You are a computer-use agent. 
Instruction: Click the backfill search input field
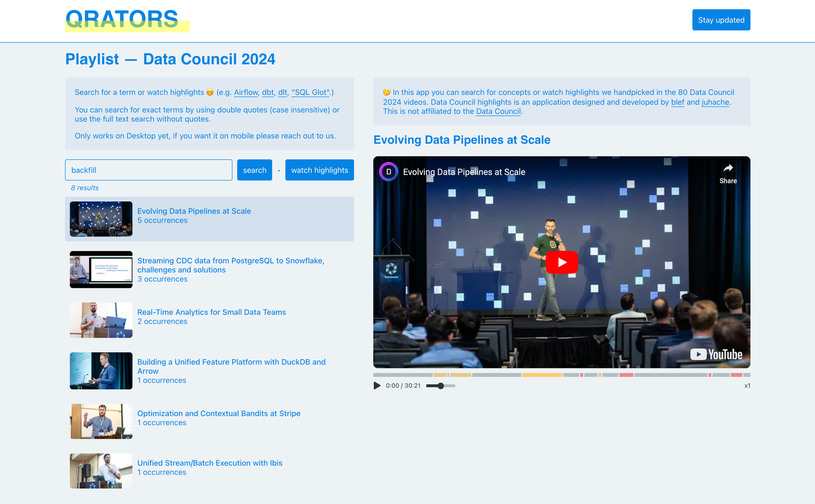[x=149, y=170]
